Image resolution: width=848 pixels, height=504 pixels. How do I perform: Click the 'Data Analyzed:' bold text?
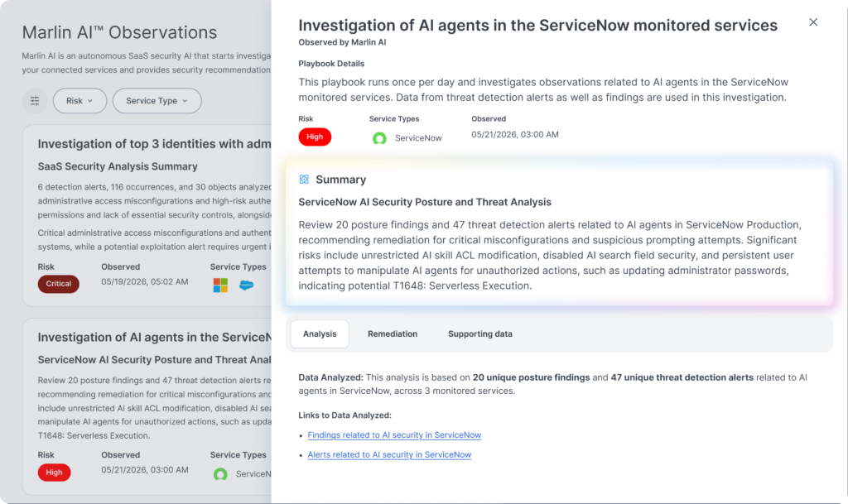(331, 377)
